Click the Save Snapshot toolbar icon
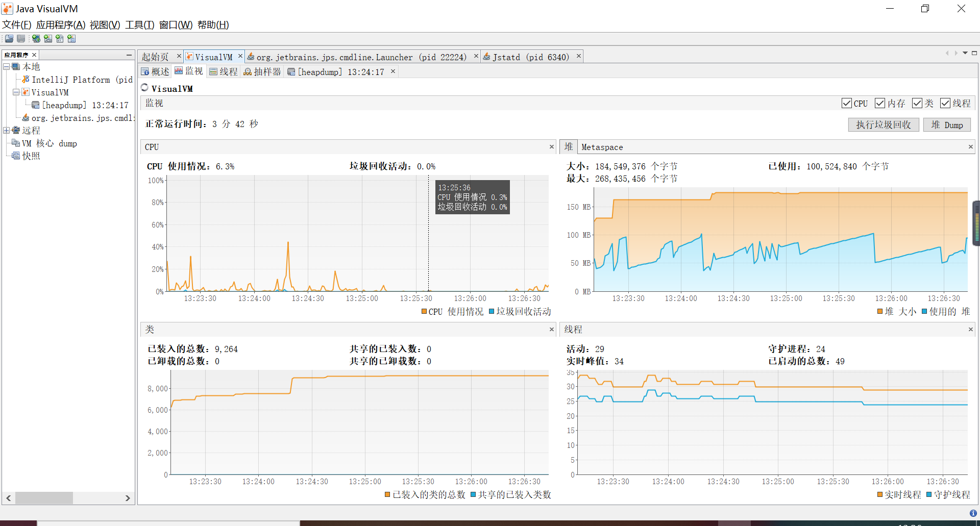The image size is (980, 526). tap(21, 39)
